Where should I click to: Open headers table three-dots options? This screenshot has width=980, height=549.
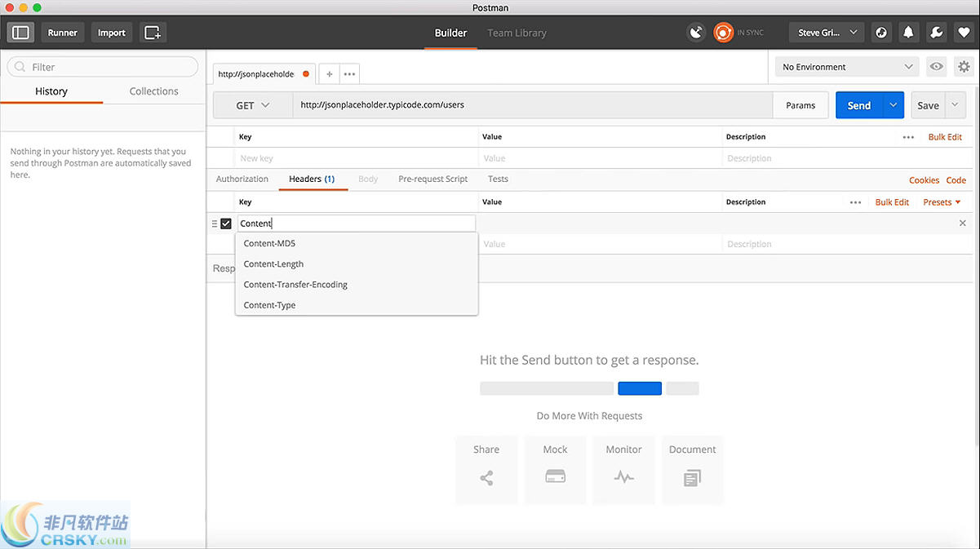(855, 202)
